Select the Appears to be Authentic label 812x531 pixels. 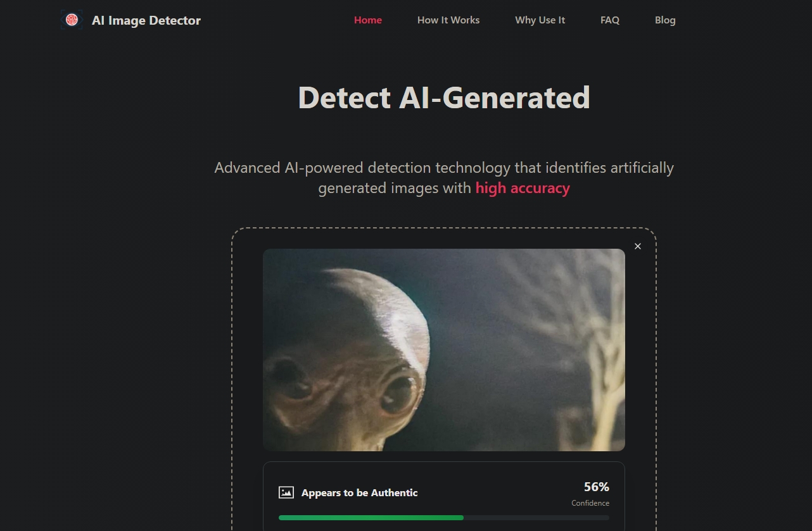(x=360, y=492)
